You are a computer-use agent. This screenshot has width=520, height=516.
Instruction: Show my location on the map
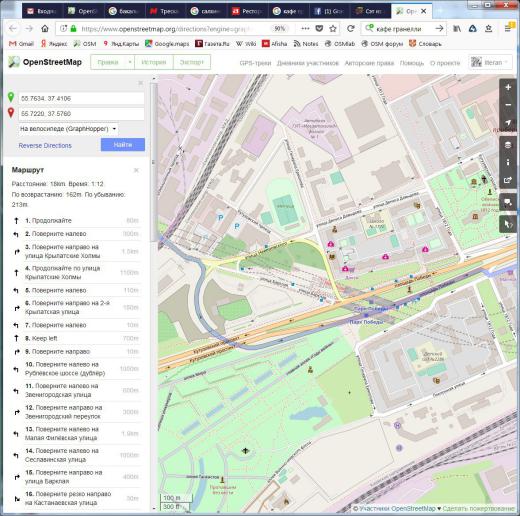[x=508, y=122]
